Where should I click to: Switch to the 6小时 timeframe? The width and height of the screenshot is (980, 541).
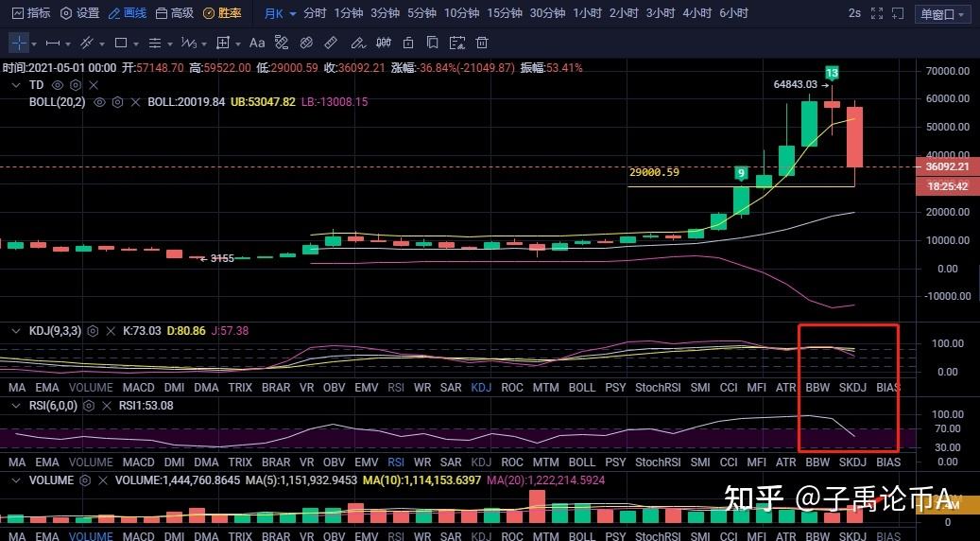[x=733, y=13]
